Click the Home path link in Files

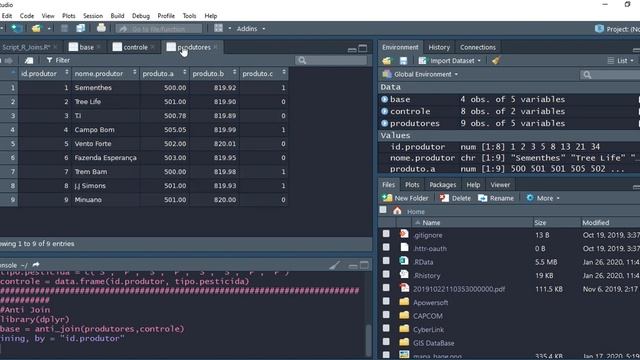[x=416, y=211]
